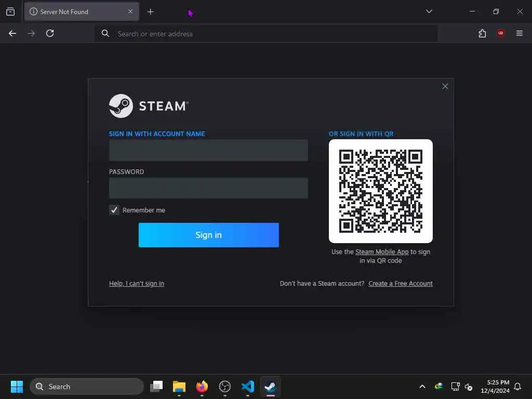Open the Windows Start menu
The image size is (532, 399).
[x=17, y=387]
